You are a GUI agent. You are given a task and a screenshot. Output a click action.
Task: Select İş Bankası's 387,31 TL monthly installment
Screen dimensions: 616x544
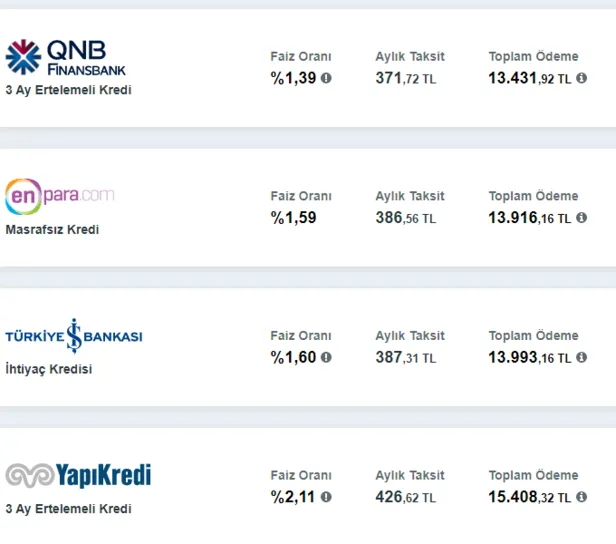(x=405, y=358)
